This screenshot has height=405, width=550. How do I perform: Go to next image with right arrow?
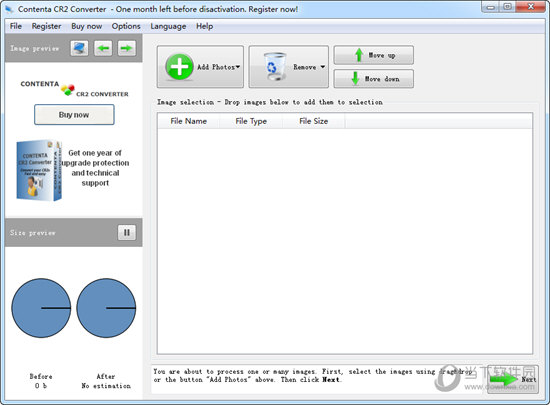pyautogui.click(x=127, y=48)
